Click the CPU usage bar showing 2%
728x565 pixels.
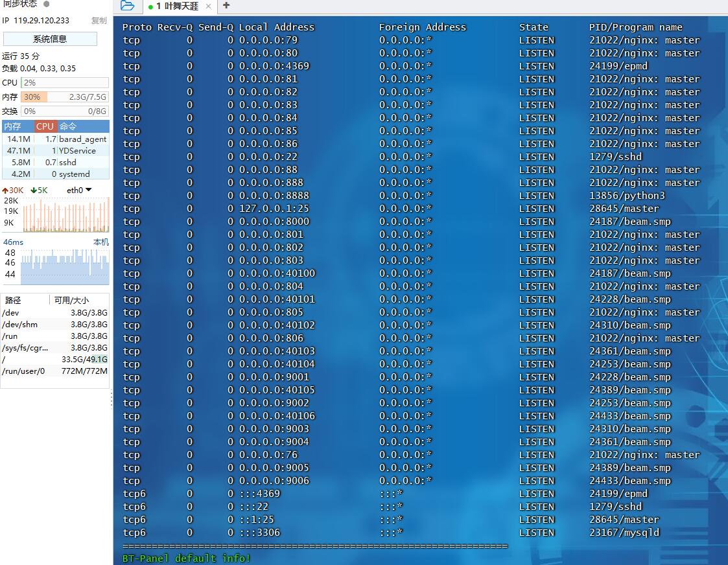pyautogui.click(x=65, y=82)
